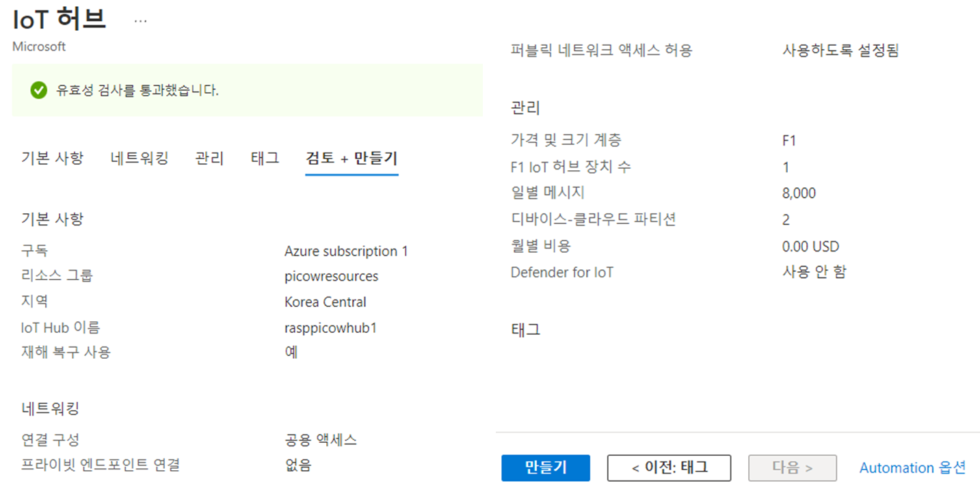Select the Korea Central region value
This screenshot has width=980, height=490.
326,302
